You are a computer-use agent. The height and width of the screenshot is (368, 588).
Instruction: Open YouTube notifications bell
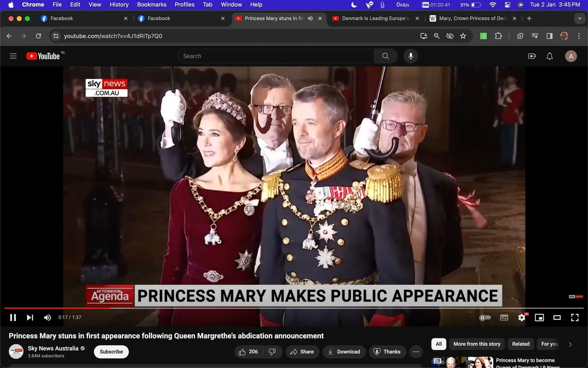[550, 56]
